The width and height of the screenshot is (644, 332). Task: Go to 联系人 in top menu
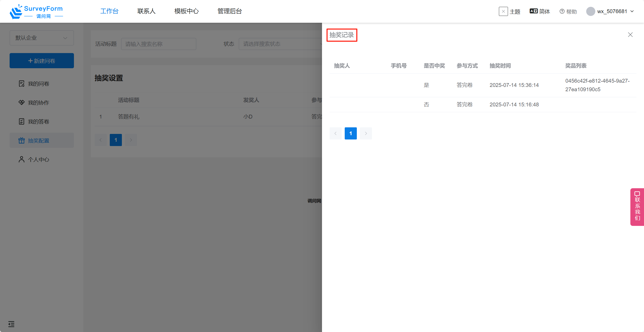pos(146,11)
